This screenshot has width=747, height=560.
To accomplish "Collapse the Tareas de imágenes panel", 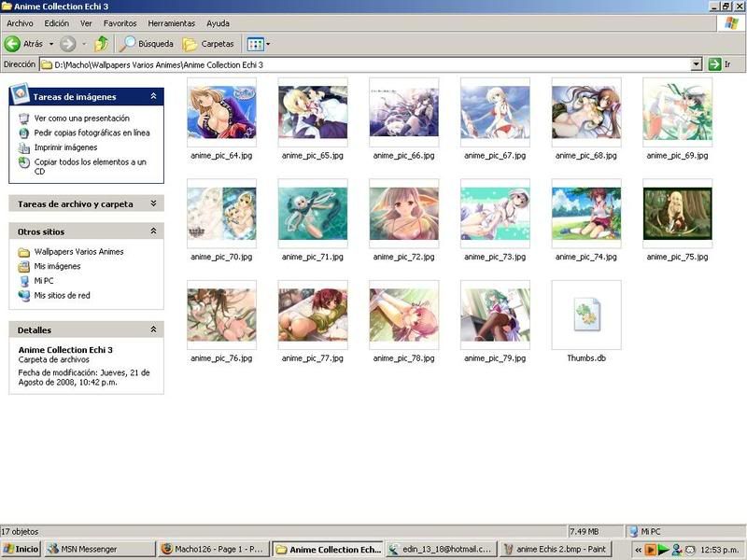I will (153, 96).
